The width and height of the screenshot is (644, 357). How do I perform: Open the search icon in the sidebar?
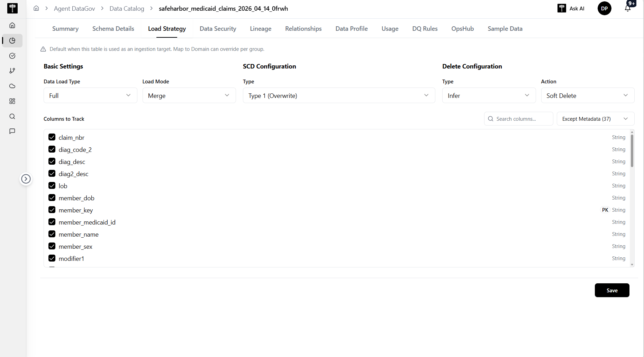12,116
